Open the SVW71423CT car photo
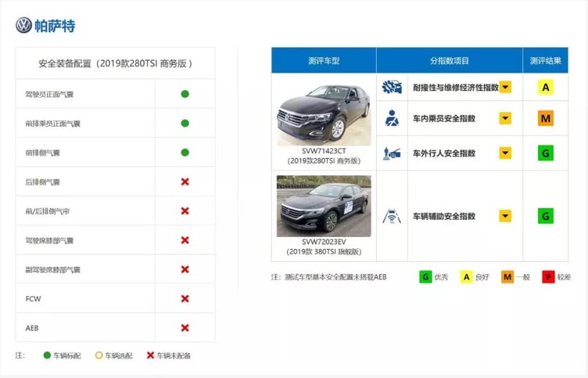The width and height of the screenshot is (588, 378). [324, 115]
